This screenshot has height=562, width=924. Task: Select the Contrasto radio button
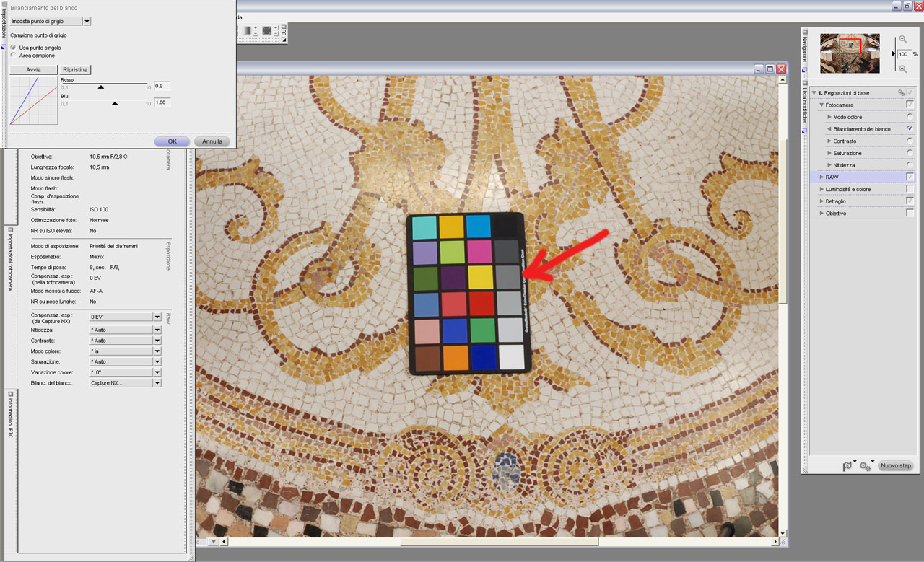(x=910, y=141)
